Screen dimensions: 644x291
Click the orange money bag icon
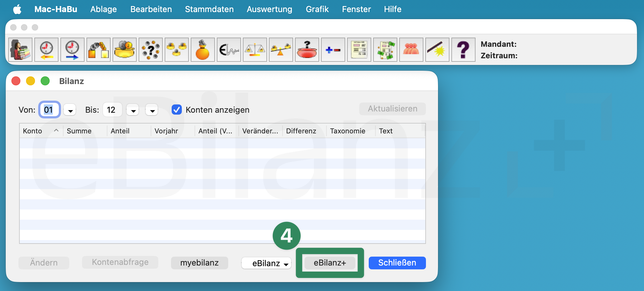(x=203, y=50)
